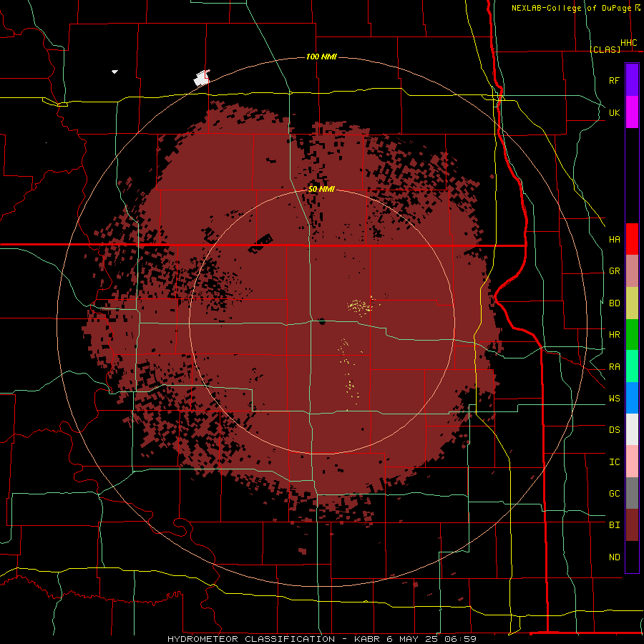Screen dimensions: 644x644
Task: Click the WS legend label
Action: [614, 399]
